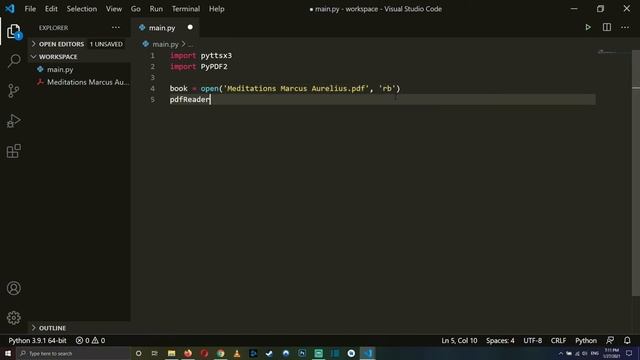Open main.py in the explorer tree
This screenshot has height=360, width=640.
[60, 69]
